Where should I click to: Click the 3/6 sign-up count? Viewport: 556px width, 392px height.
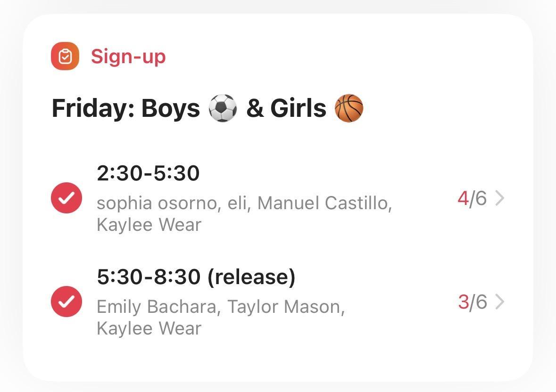[x=472, y=302]
